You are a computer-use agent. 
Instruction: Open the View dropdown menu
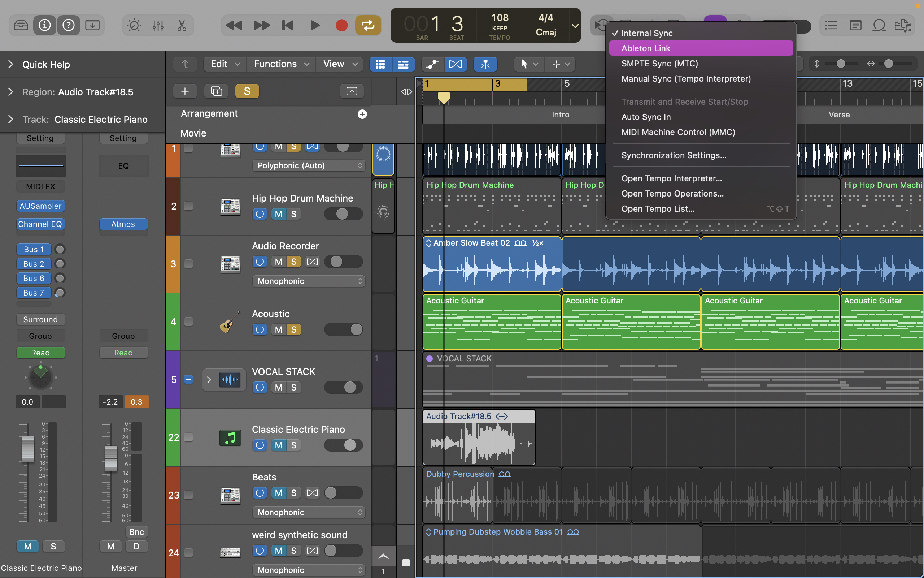pyautogui.click(x=340, y=64)
